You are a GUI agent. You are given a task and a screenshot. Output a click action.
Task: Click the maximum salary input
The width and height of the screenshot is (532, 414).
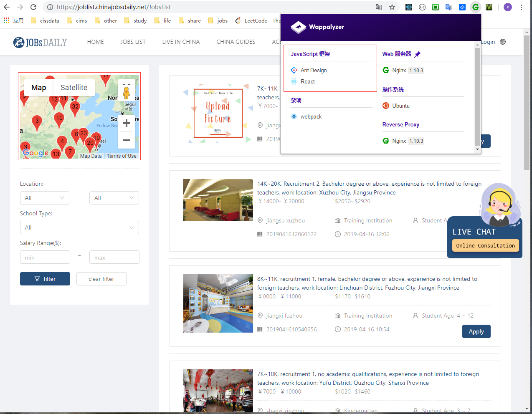(x=114, y=257)
